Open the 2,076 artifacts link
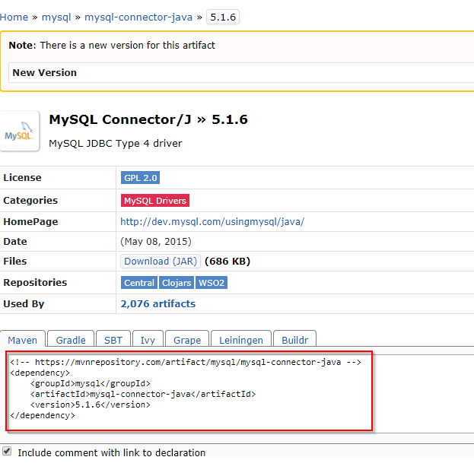The height and width of the screenshot is (476, 474). tap(158, 303)
